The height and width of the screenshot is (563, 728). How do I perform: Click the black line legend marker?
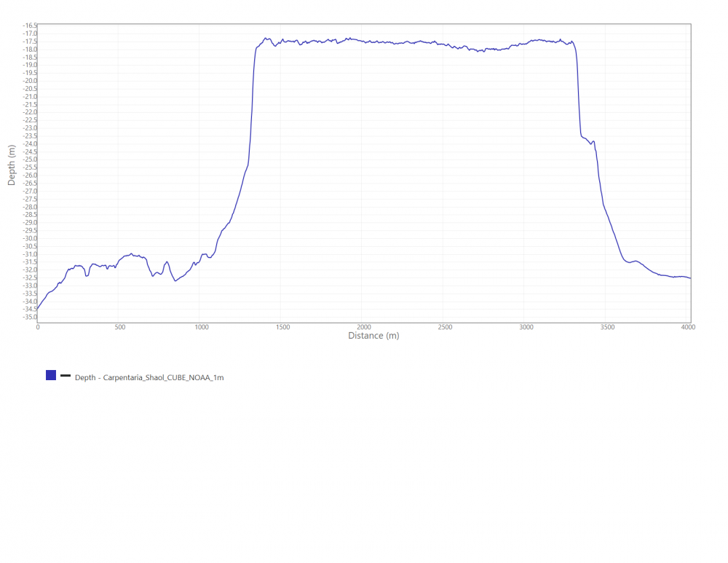click(66, 375)
